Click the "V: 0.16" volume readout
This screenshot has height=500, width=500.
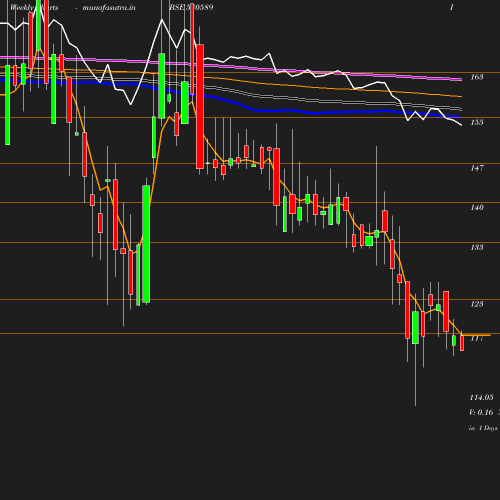(481, 412)
